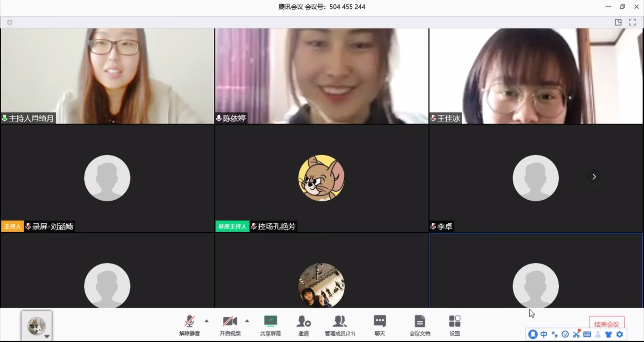The width and height of the screenshot is (644, 342).
Task: Switch the video layout using the layout icon
Action: click(x=618, y=22)
